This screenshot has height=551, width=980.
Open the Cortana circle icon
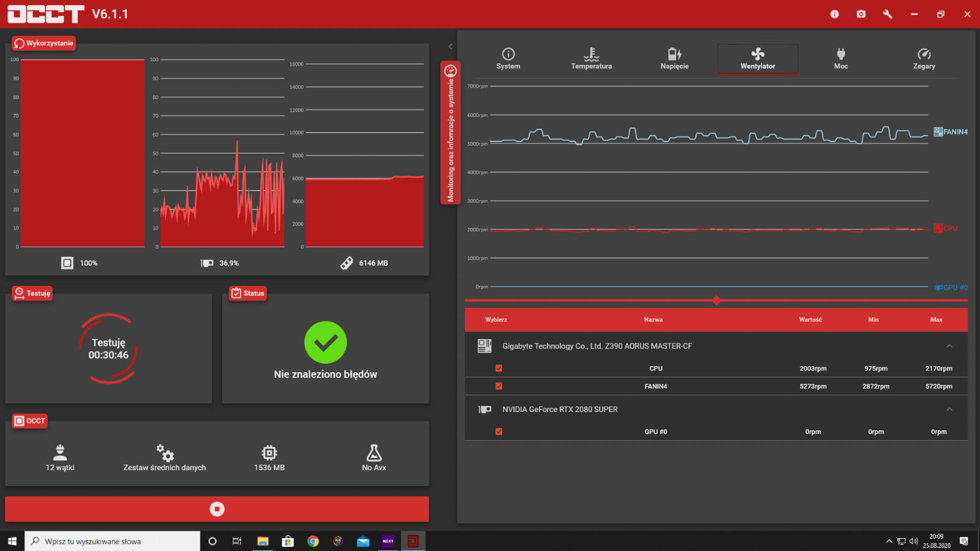[213, 541]
